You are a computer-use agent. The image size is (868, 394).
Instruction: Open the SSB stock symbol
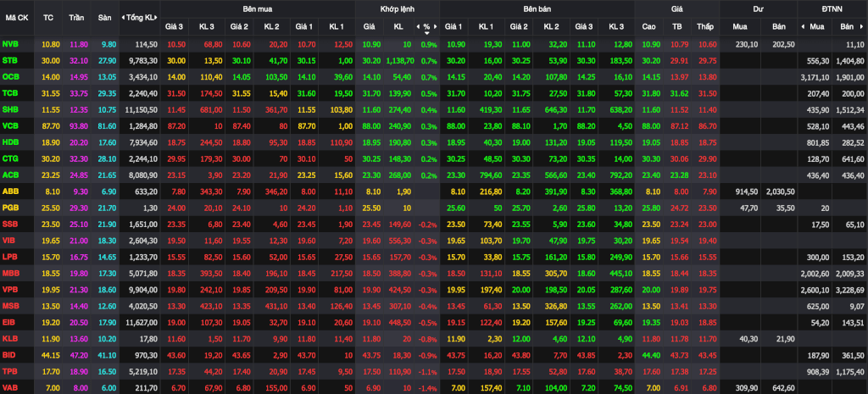10,225
